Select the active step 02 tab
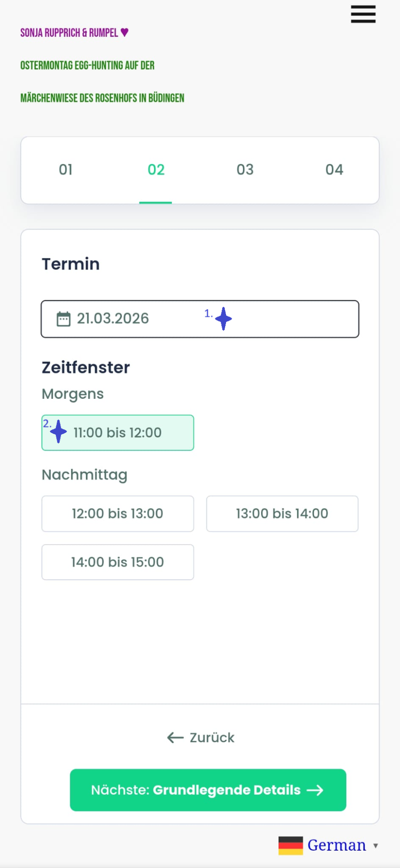 pos(156,170)
